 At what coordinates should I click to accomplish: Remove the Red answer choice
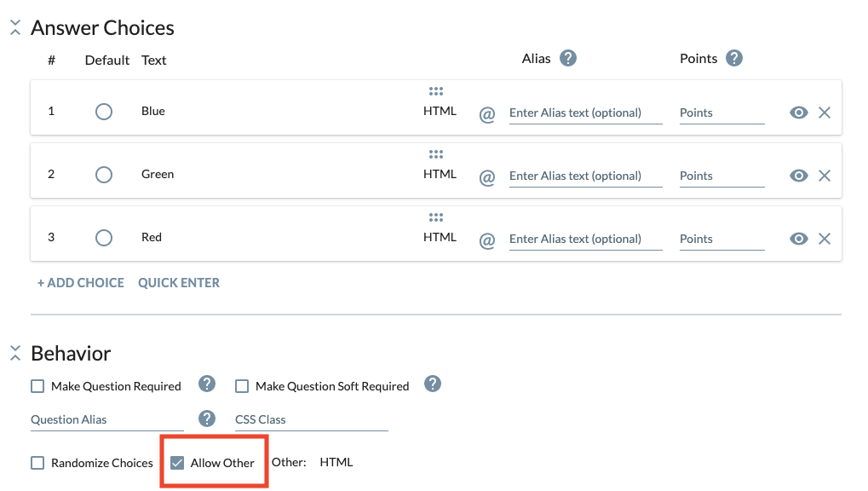tap(825, 239)
